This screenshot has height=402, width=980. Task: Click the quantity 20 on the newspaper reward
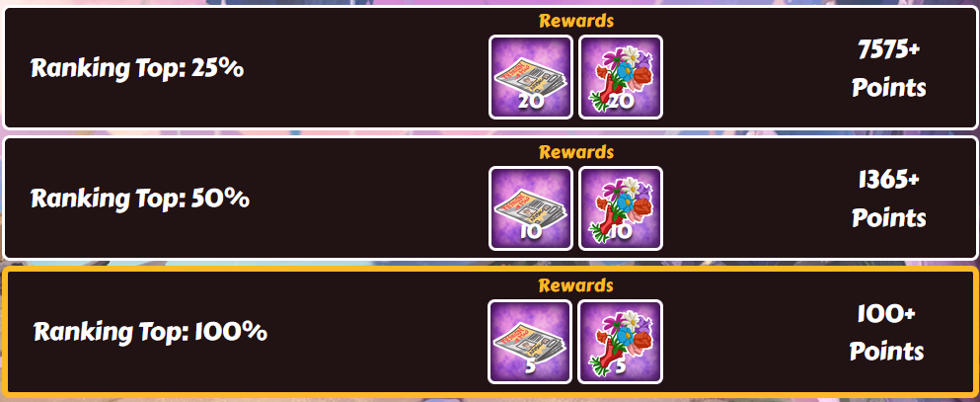tap(531, 102)
